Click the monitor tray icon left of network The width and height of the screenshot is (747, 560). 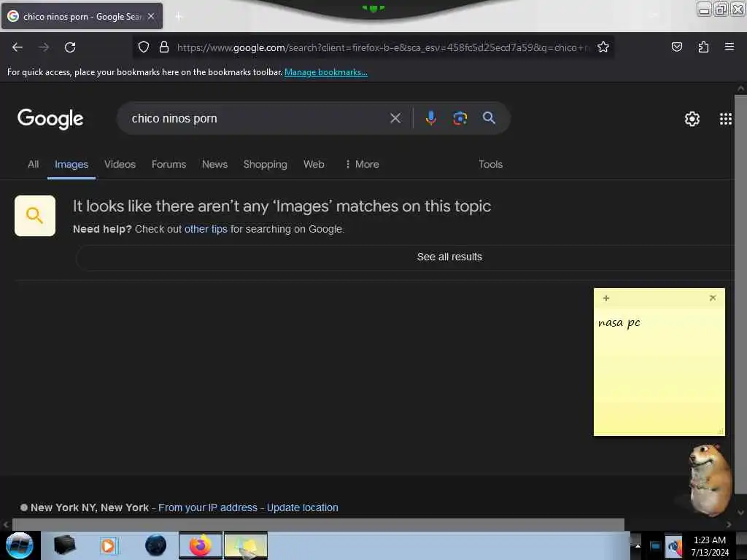click(655, 546)
